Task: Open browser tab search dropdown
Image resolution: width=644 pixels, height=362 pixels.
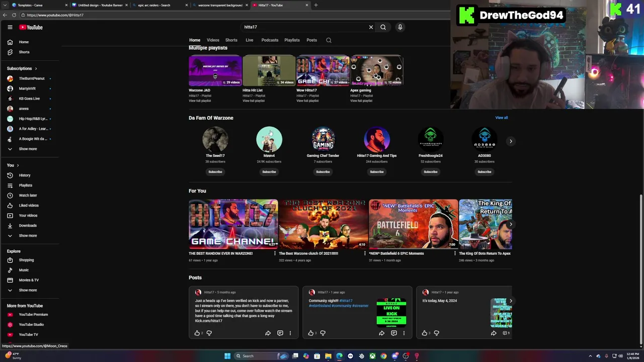Action: click(x=5, y=5)
